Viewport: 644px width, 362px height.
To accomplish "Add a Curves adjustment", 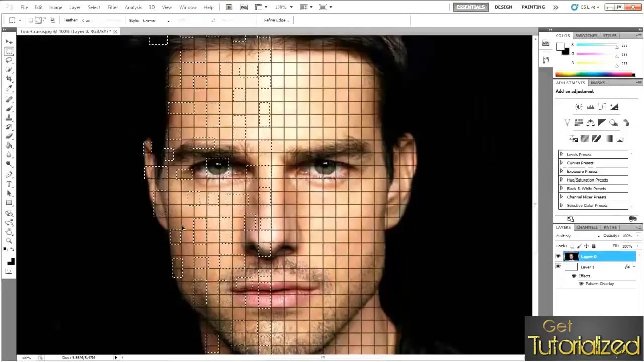I will tap(602, 107).
